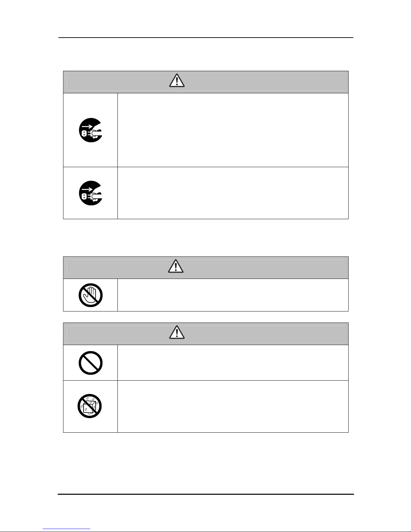
Task: Click the topmost warning triangle icon
Action: coord(177,81)
